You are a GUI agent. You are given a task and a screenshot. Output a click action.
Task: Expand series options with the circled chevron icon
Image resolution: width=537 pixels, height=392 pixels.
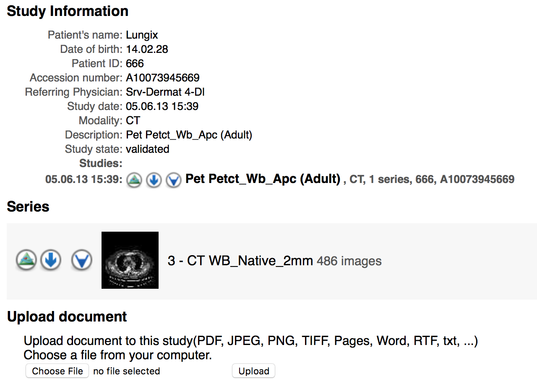click(x=81, y=260)
